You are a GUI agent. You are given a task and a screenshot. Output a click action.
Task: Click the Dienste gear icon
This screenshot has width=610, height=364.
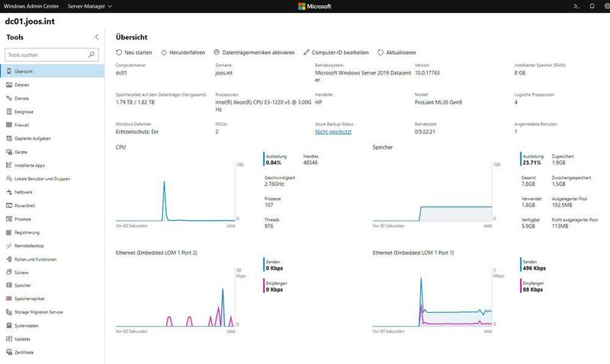tap(9, 98)
